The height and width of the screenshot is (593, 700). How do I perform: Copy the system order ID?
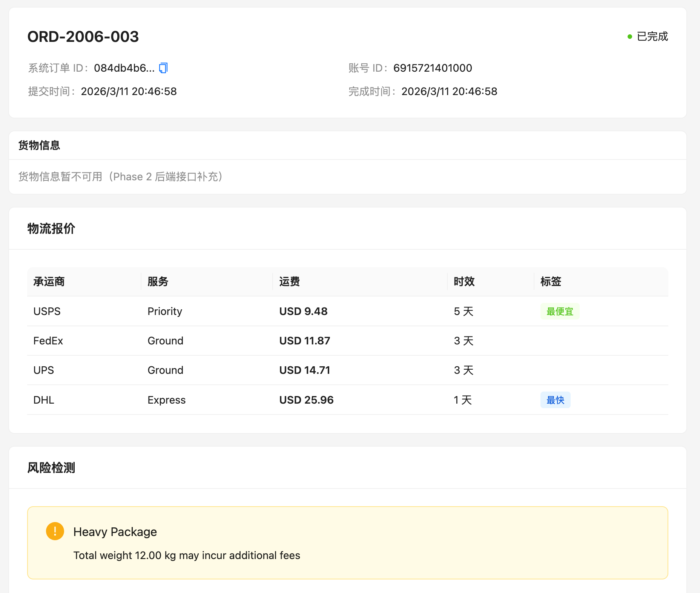163,68
